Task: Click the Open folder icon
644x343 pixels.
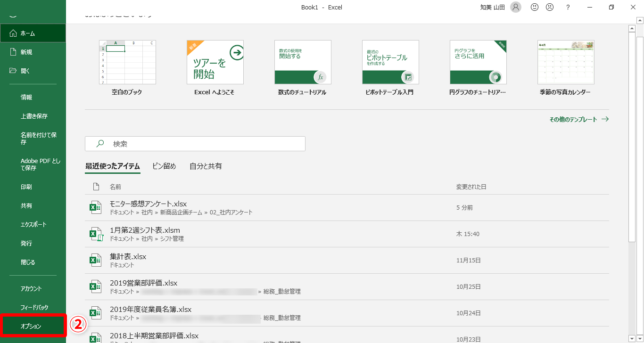Action: [x=13, y=71]
